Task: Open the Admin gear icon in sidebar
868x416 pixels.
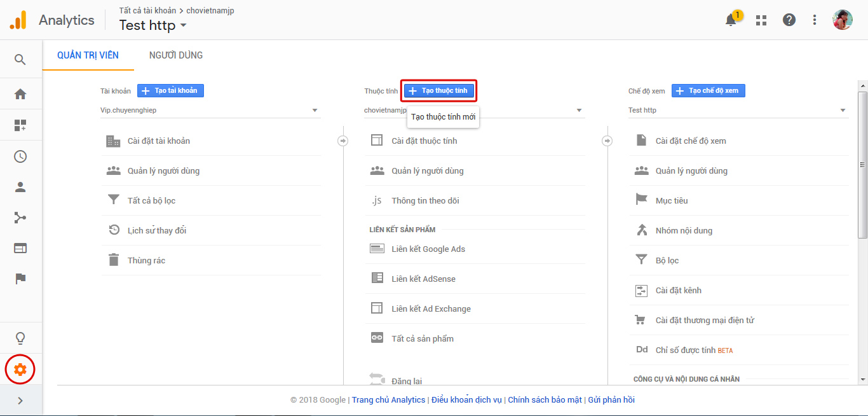Action: point(20,369)
